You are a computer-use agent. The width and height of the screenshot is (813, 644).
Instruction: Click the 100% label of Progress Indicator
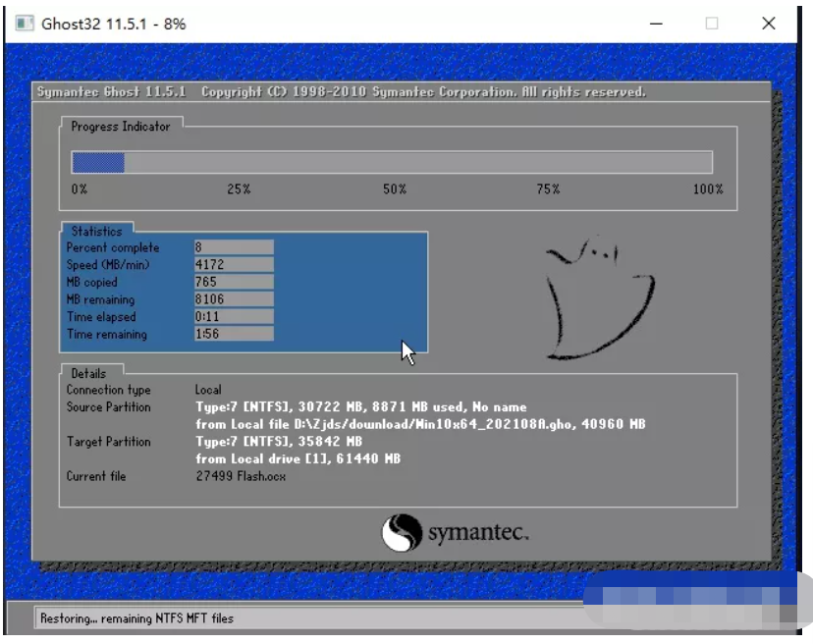coord(707,189)
